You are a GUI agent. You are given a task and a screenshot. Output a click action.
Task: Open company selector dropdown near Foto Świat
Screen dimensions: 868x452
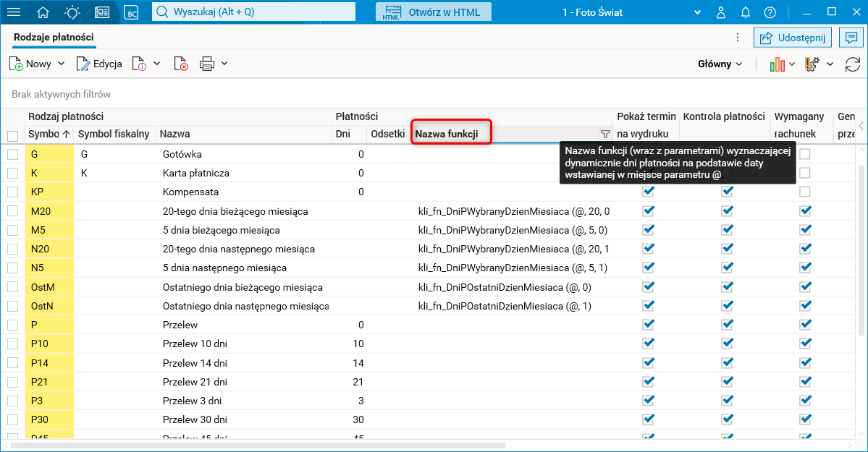point(697,12)
